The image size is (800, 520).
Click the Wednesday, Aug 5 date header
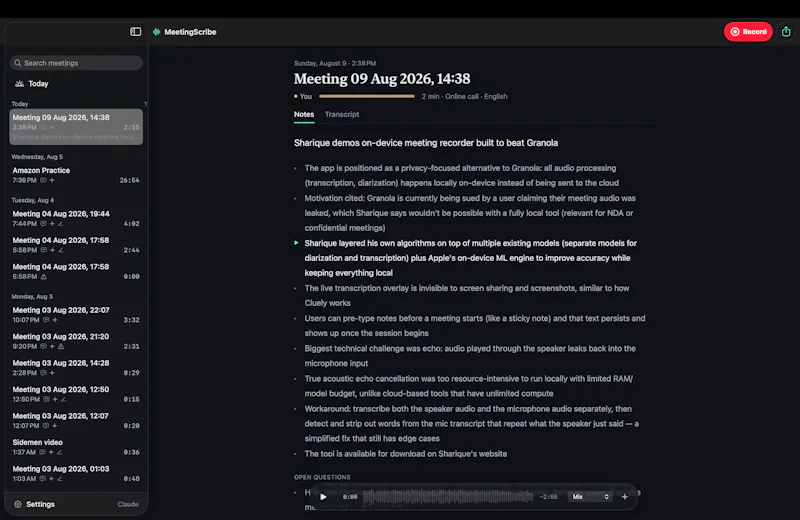pos(37,157)
